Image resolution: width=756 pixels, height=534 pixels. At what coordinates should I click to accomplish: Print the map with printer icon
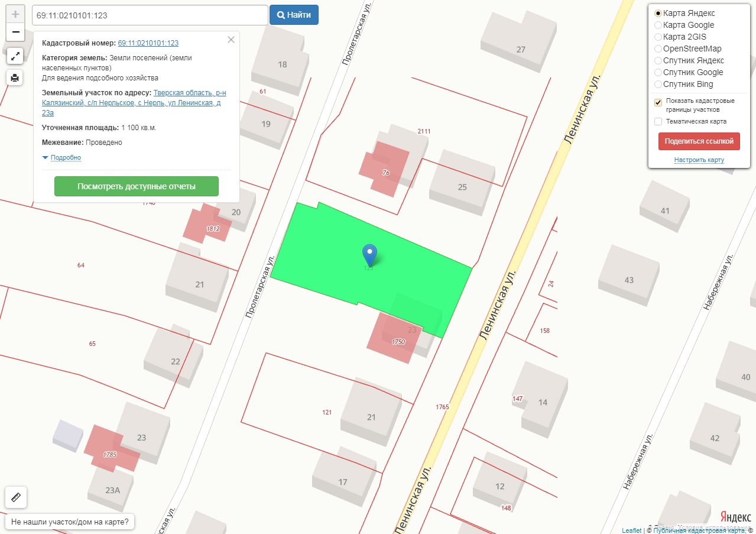(x=15, y=77)
